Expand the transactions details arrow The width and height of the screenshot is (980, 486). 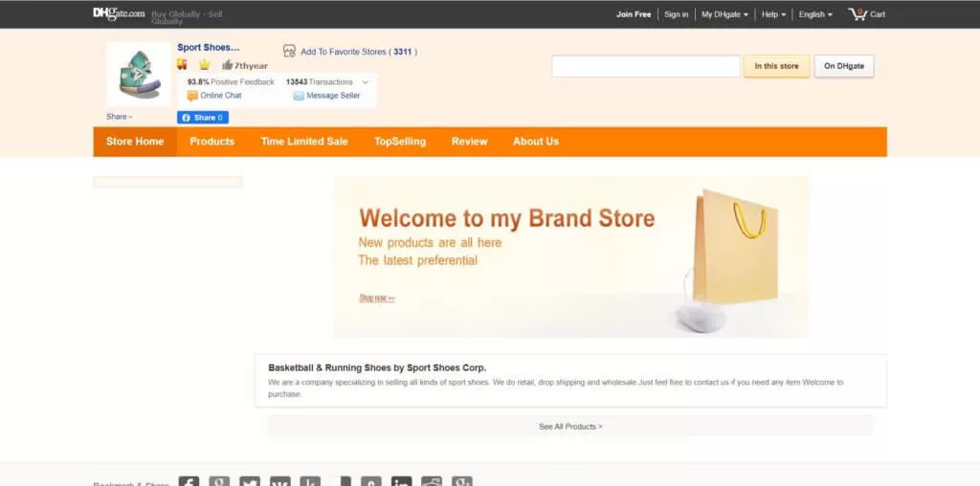point(365,82)
